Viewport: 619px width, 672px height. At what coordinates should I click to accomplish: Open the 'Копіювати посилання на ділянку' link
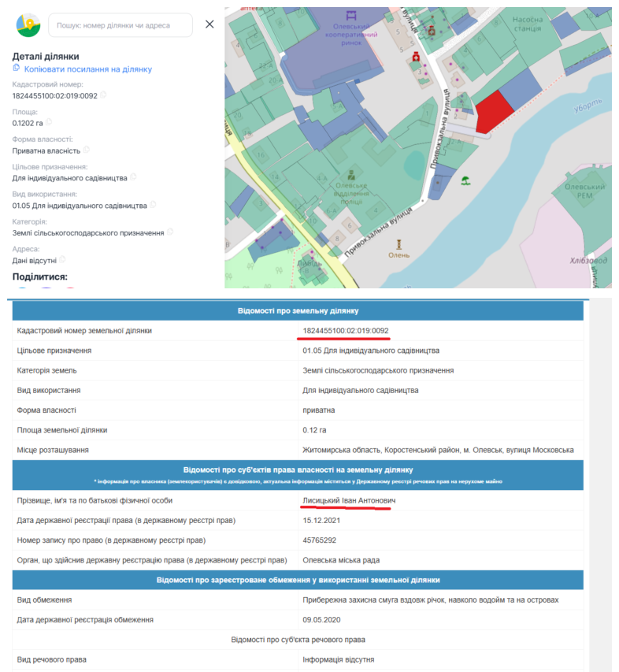click(x=88, y=69)
